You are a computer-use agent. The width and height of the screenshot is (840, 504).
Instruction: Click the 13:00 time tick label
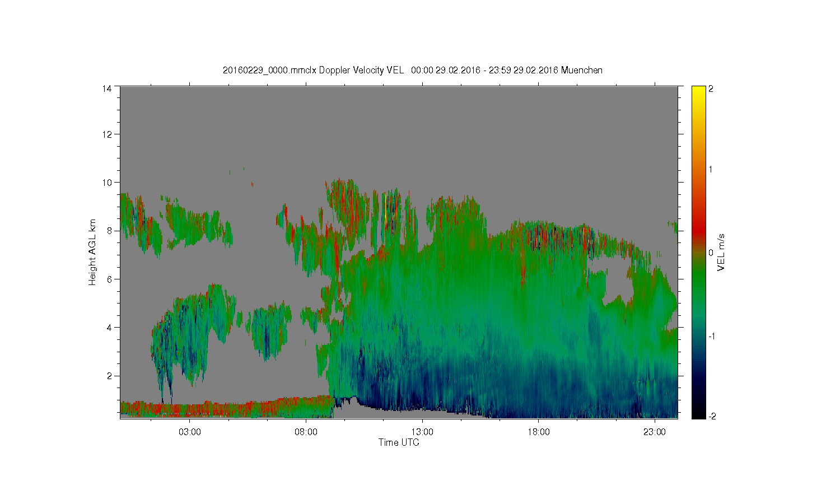[422, 432]
